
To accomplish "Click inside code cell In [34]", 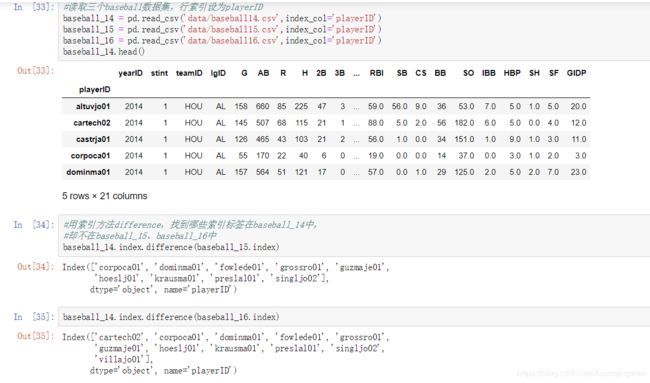I will point(354,235).
